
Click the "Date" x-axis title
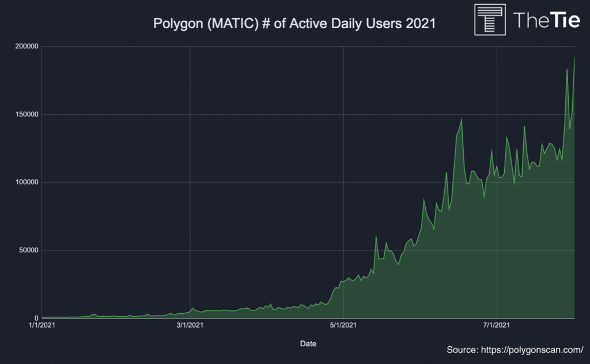click(308, 344)
